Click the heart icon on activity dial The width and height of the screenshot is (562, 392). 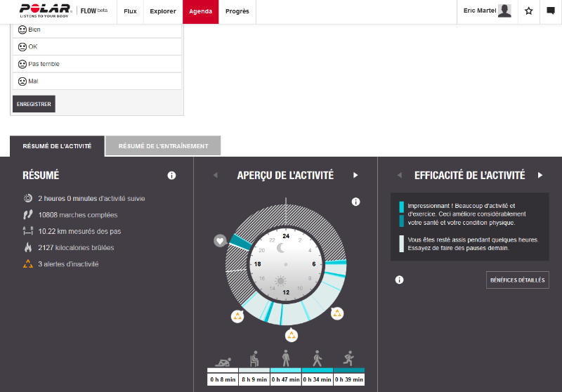tap(220, 241)
